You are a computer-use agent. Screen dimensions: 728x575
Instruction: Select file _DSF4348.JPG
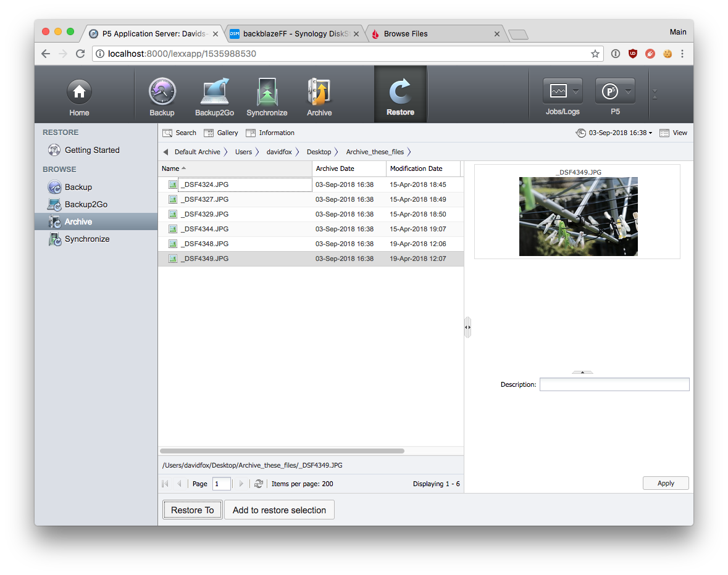point(311,244)
